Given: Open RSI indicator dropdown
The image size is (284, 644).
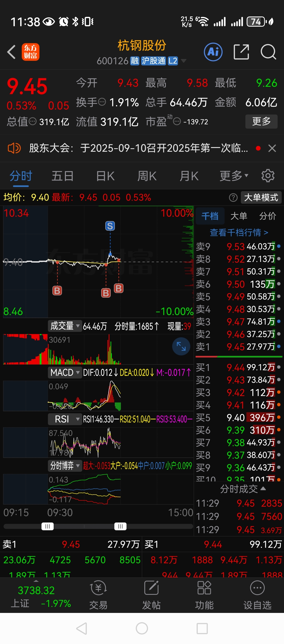Looking at the screenshot, I should point(65,419).
